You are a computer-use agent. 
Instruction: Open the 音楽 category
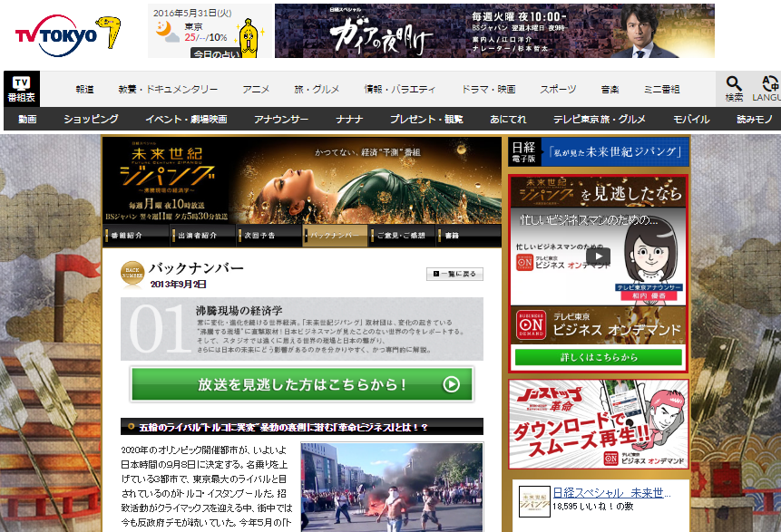click(610, 89)
